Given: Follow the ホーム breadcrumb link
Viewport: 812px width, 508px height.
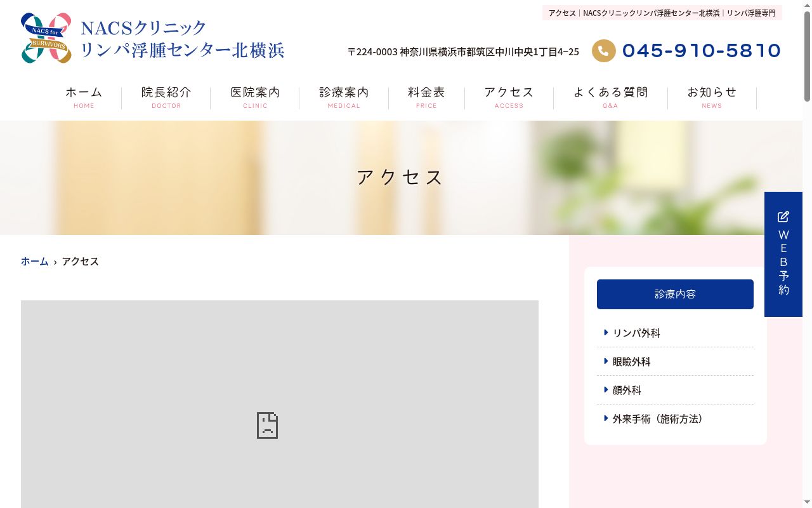Looking at the screenshot, I should (35, 261).
